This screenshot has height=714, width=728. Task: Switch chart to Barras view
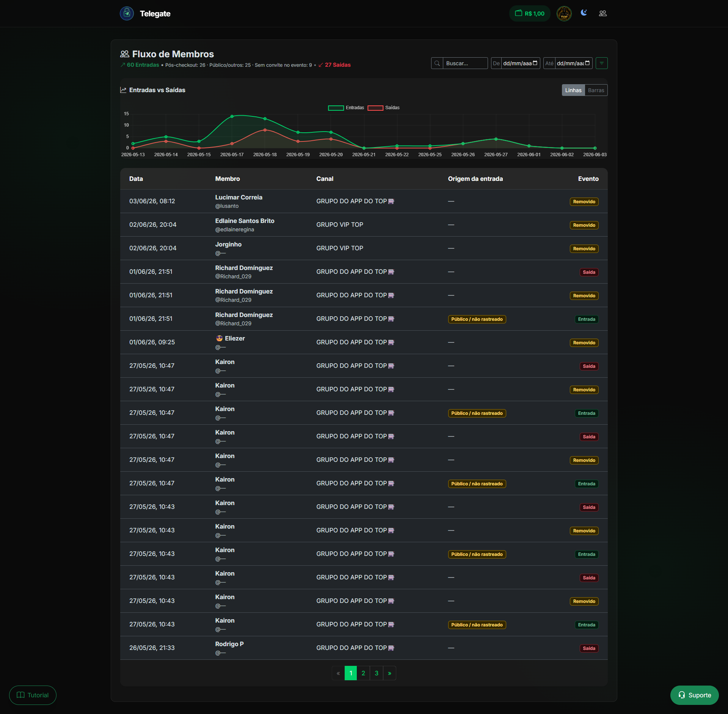tap(596, 90)
